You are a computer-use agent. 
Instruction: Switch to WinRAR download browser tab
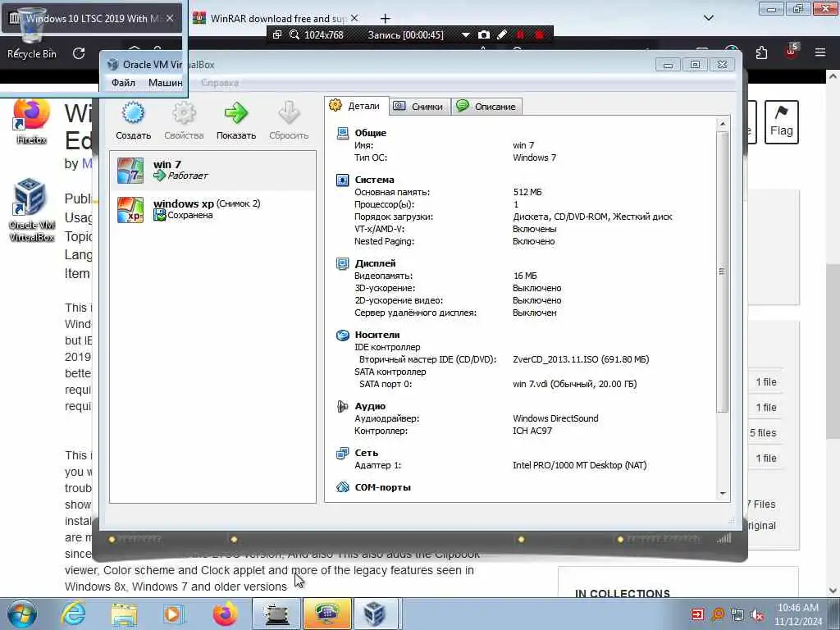pyautogui.click(x=276, y=18)
